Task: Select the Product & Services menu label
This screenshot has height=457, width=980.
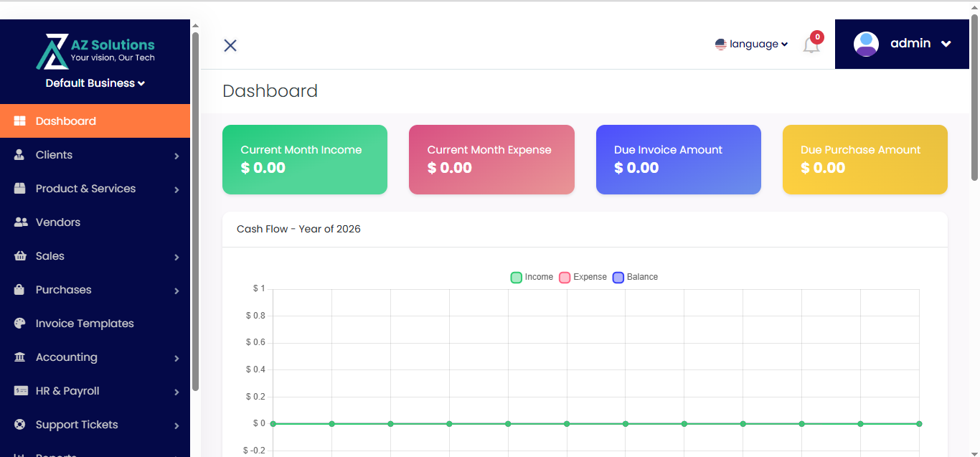Action: 85,189
